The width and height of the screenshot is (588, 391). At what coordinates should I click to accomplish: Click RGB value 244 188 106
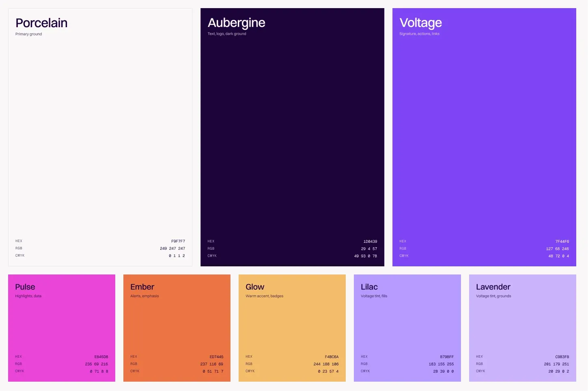326,364
